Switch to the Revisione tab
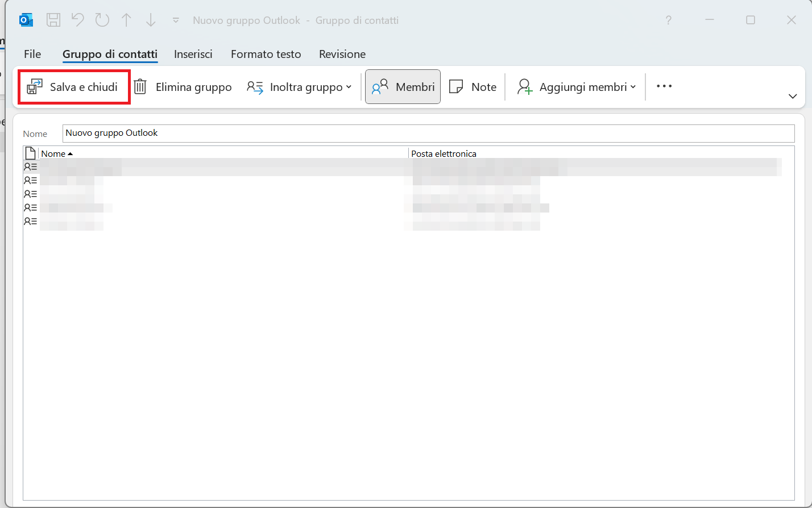The width and height of the screenshot is (812, 508). (342, 54)
